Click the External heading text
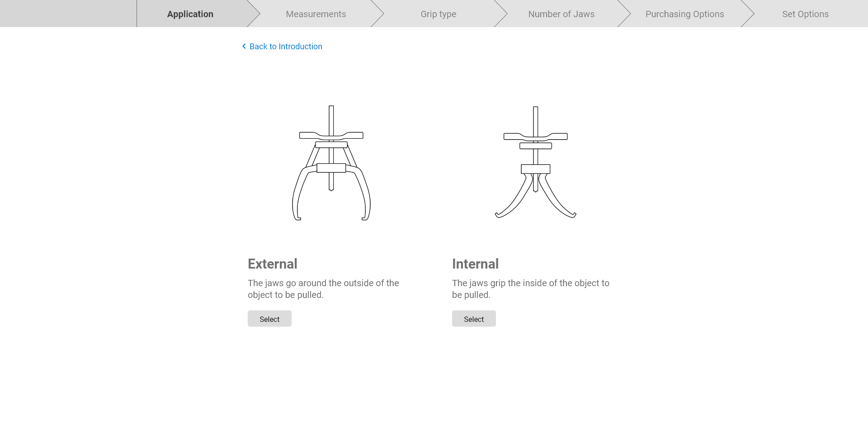This screenshot has height=439, width=868. [273, 264]
